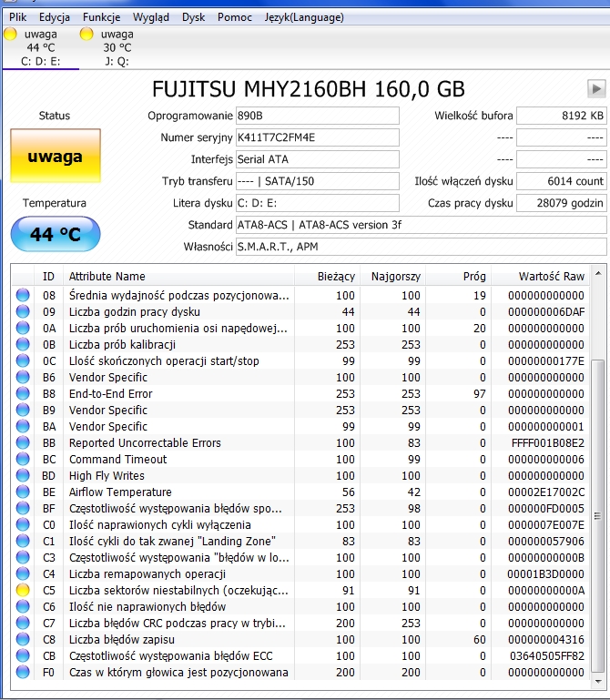Click the blue status icon for attribute F0
The height and width of the screenshot is (700, 610).
click(23, 672)
